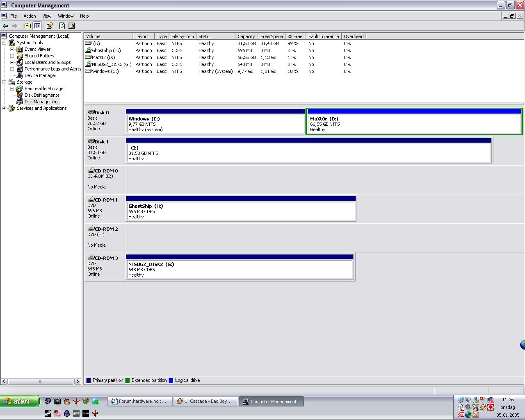This screenshot has width=525, height=420.
Task: Switch to Forum.hardware.no taskbar window
Action: point(140,402)
